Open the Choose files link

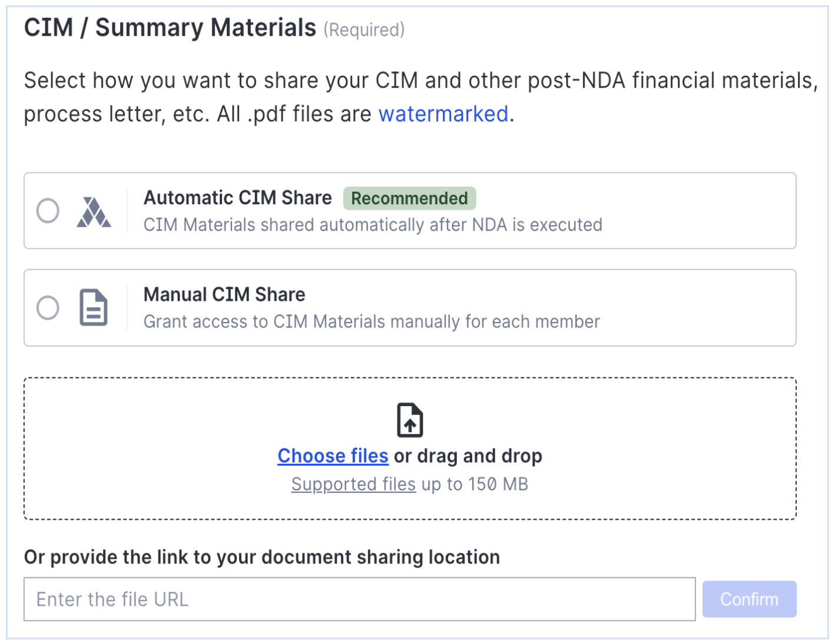click(333, 456)
